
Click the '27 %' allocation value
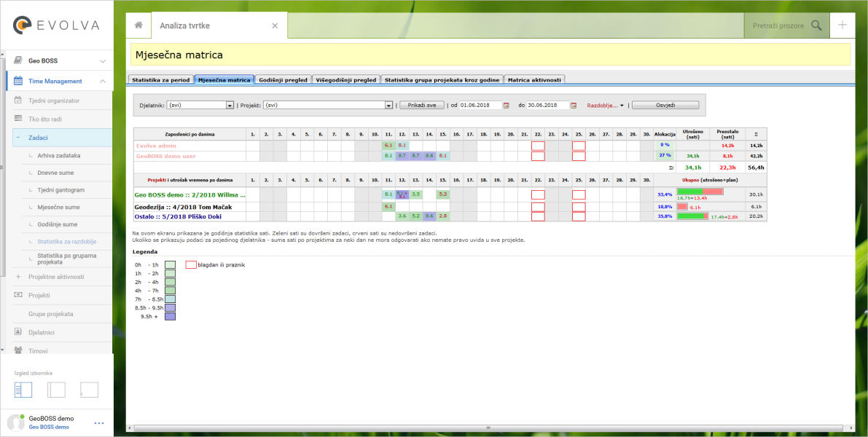tap(664, 156)
